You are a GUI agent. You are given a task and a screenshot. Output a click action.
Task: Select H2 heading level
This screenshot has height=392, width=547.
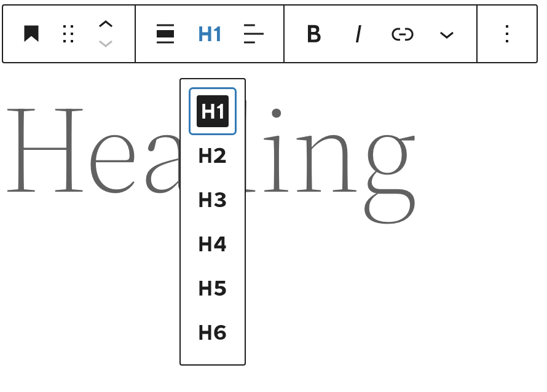[212, 155]
